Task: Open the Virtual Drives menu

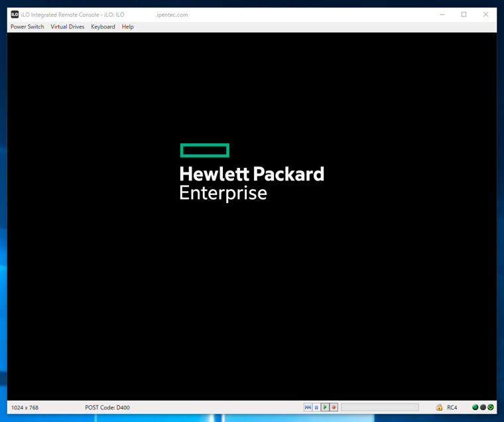Action: point(68,27)
